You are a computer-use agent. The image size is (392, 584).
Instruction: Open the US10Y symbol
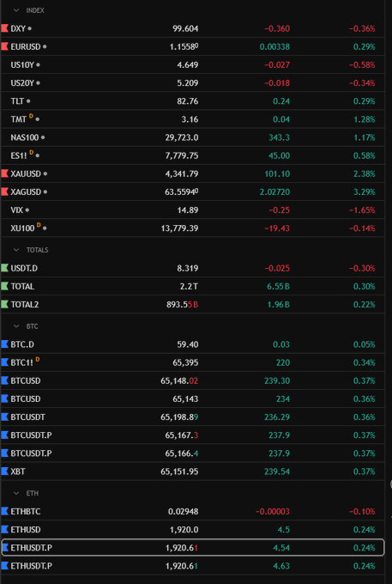point(22,64)
